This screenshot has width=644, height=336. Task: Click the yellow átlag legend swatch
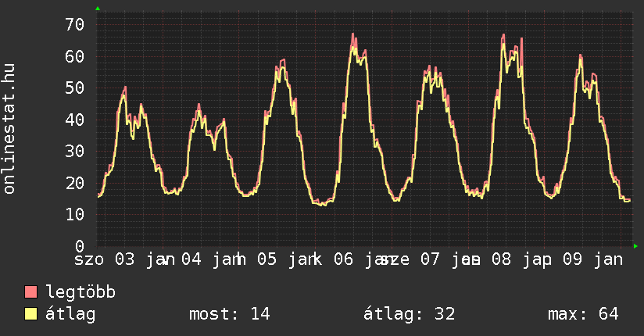click(31, 314)
